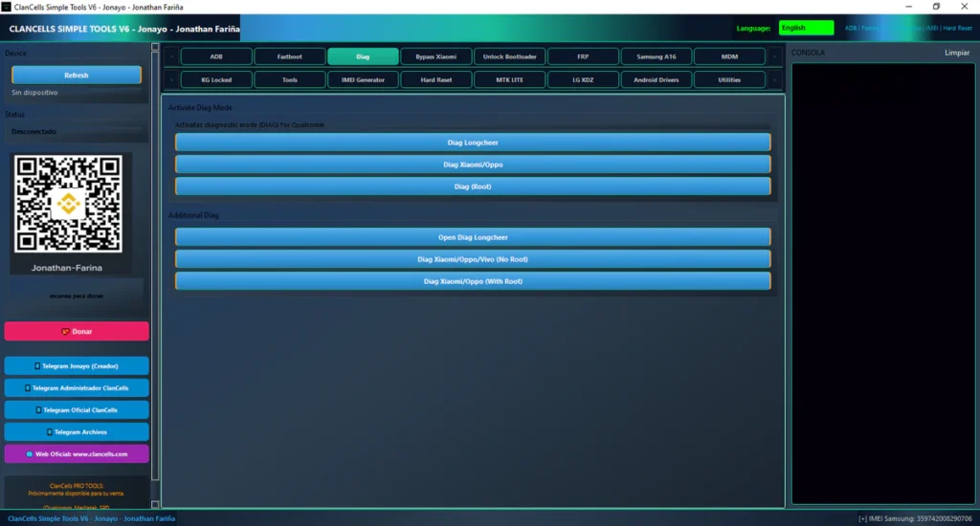This screenshot has height=526, width=980.
Task: Open the Language dropdown showing English
Action: pyautogui.click(x=806, y=28)
